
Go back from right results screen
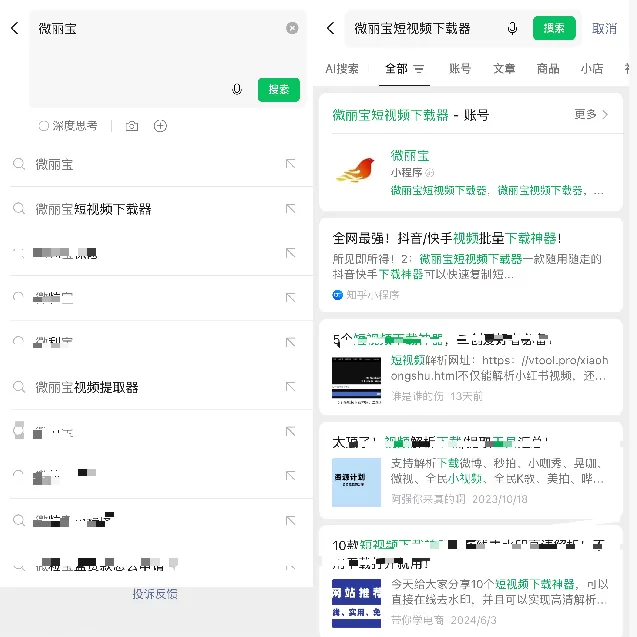[331, 28]
